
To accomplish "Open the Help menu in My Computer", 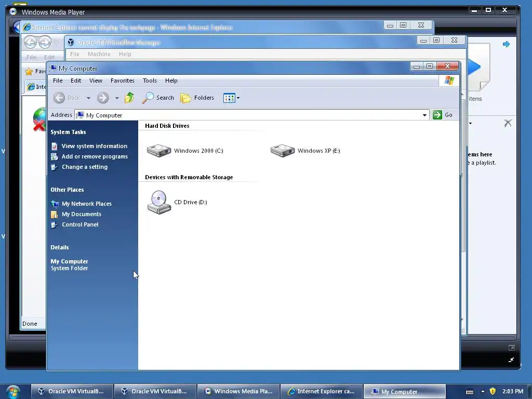I will [x=171, y=81].
